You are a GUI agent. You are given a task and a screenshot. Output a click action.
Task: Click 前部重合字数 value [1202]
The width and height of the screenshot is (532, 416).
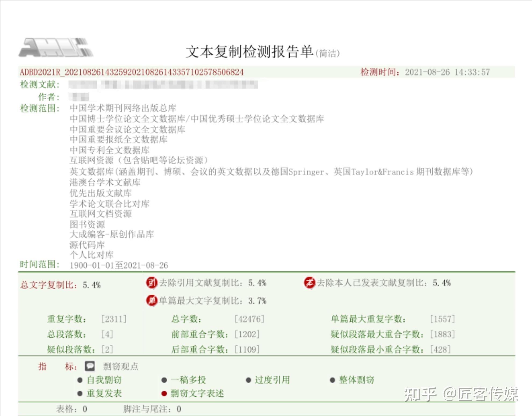(x=247, y=334)
